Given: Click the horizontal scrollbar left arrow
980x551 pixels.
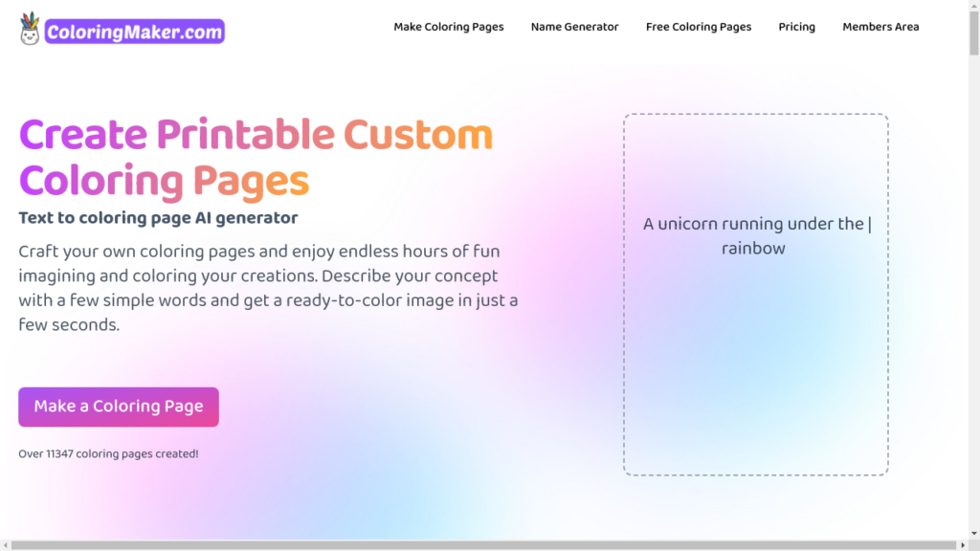Looking at the screenshot, I should point(6,545).
